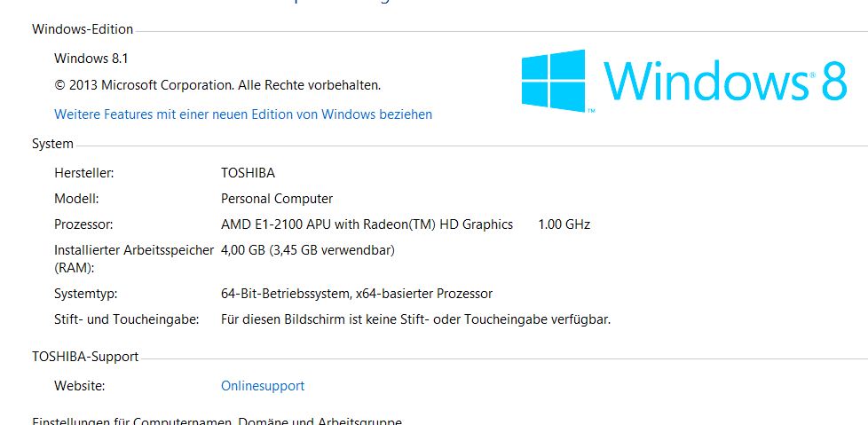Open 'Weitere Features mit einer neuen Edition' link

pos(243,114)
